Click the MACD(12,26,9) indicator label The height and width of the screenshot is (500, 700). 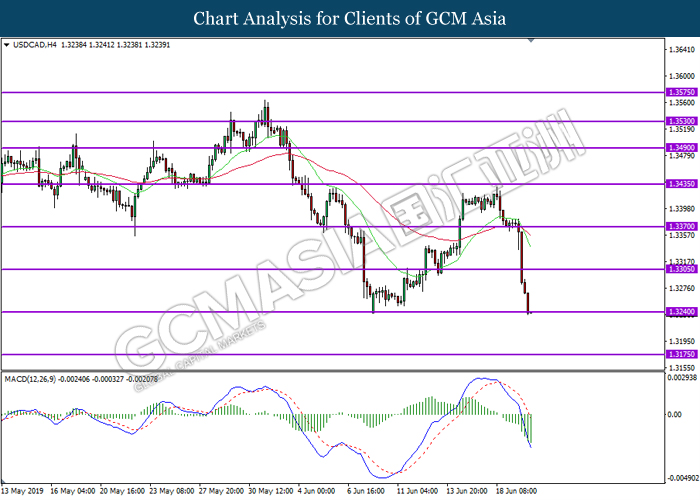click(30, 379)
